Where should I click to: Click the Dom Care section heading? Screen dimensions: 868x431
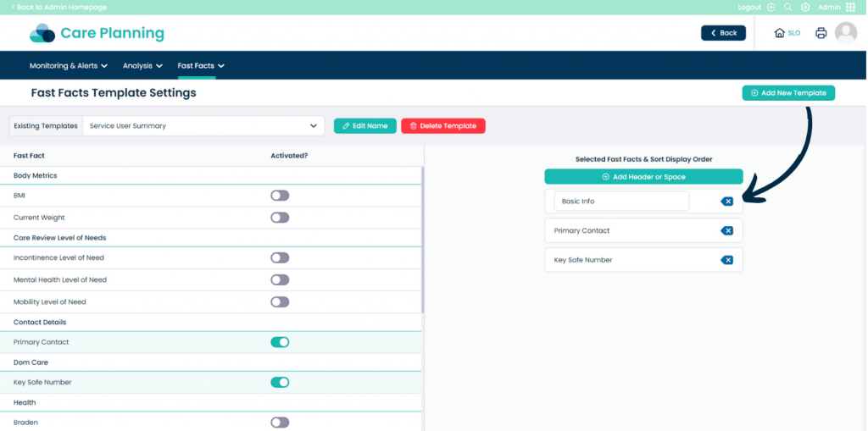31,362
